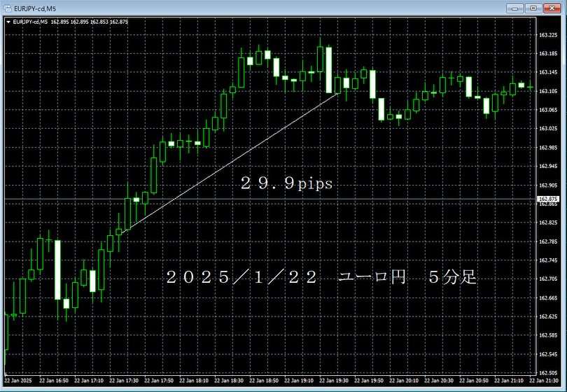
Task: Click the 22 Jan 16:50 time label
Action: pyautogui.click(x=53, y=381)
